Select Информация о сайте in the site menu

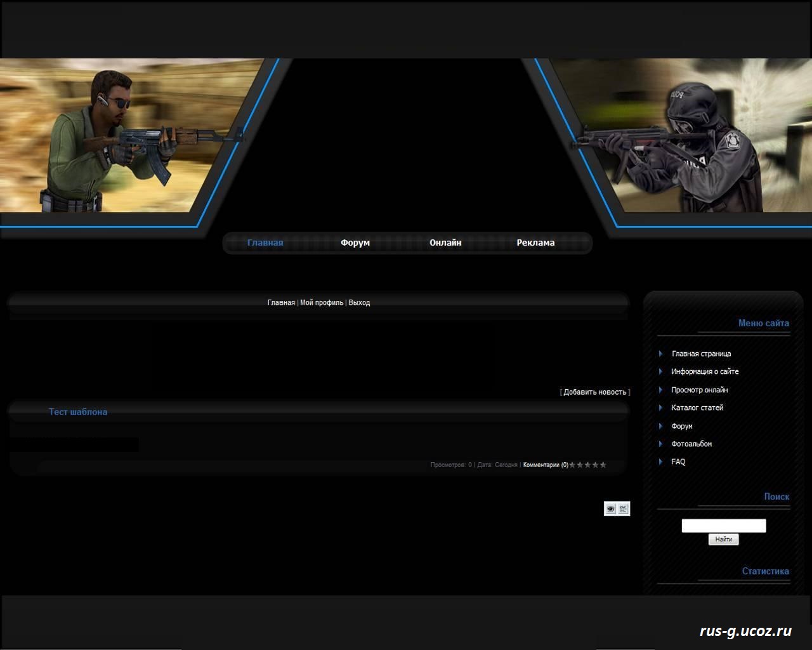705,371
